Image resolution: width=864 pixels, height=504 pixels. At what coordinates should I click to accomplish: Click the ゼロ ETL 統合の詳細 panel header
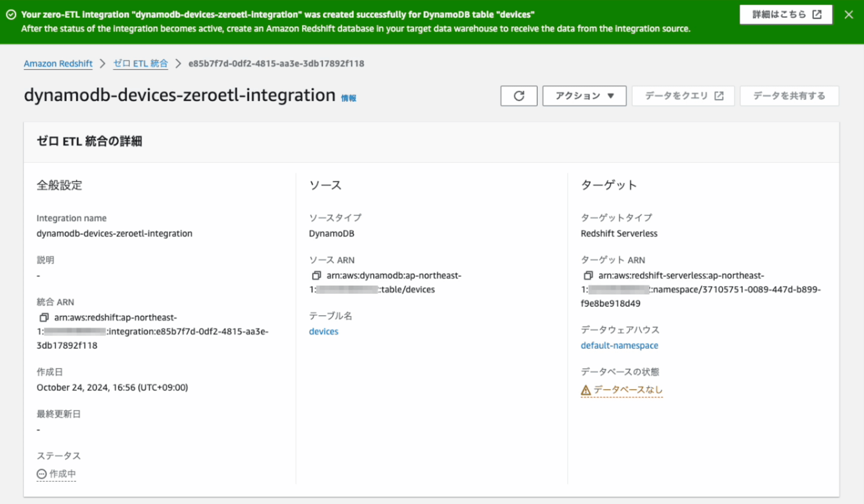coord(89,141)
